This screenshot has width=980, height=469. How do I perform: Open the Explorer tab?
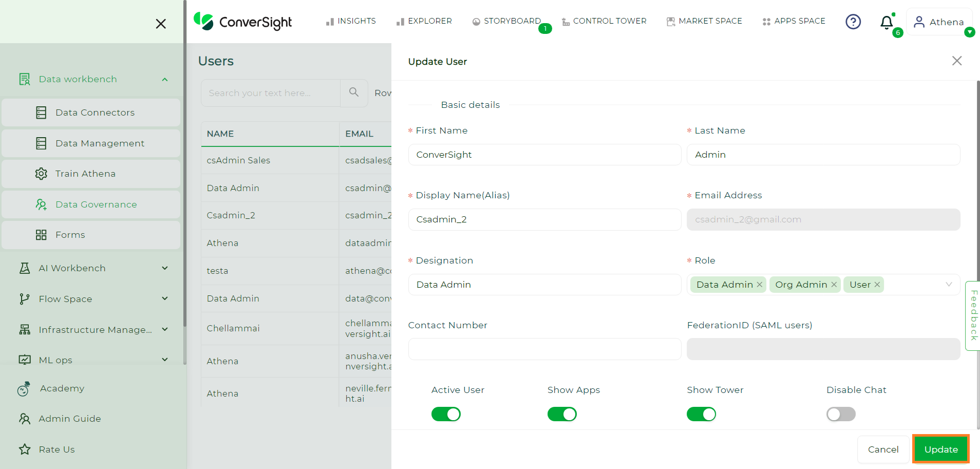click(x=424, y=21)
